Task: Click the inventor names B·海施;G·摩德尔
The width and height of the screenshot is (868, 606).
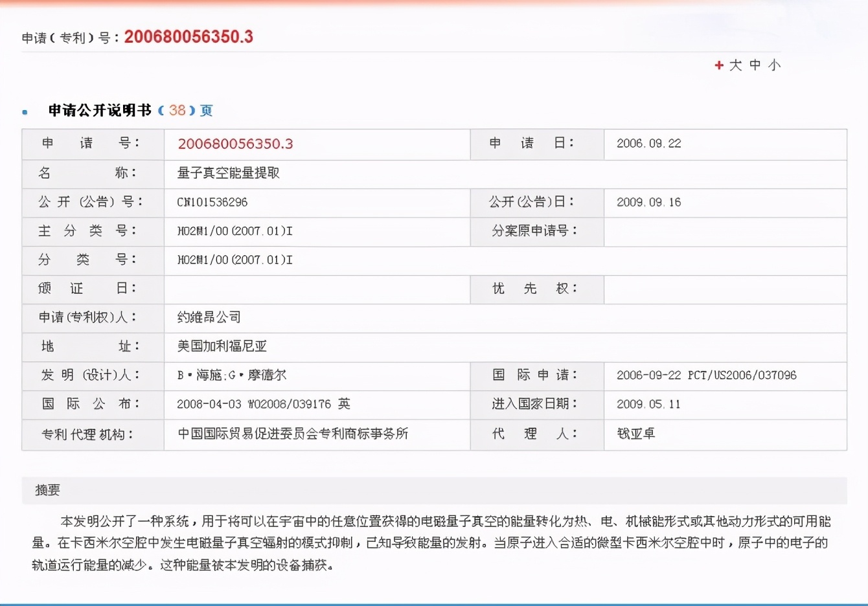Action: point(231,376)
